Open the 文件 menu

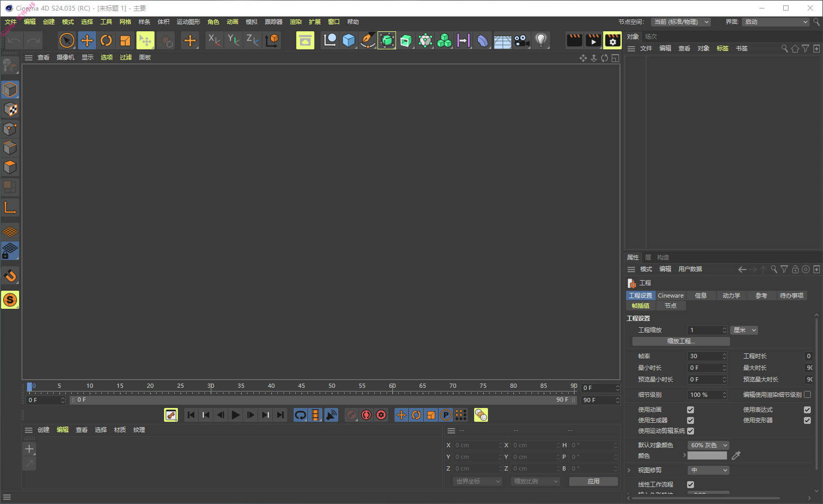[11, 22]
